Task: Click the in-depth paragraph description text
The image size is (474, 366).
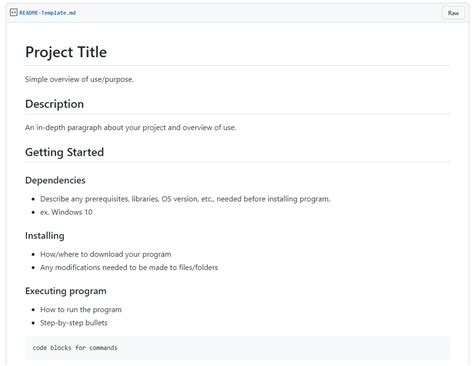Action: 130,128
